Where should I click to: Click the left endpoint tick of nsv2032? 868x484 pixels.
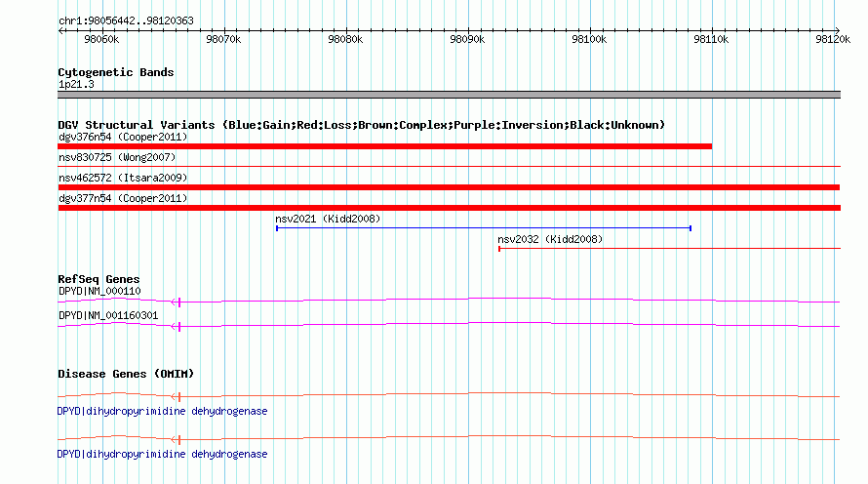tap(499, 249)
